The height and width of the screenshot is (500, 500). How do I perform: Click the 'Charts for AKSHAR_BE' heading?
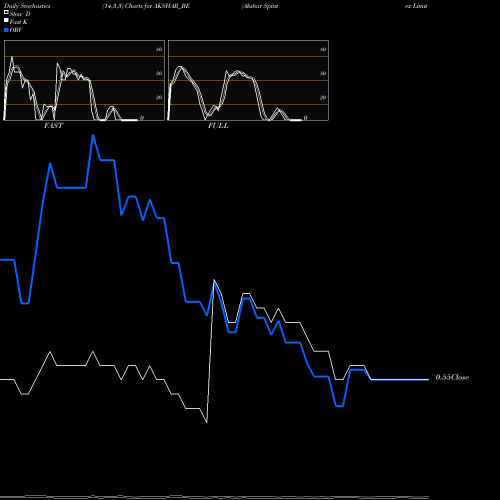point(157,6)
